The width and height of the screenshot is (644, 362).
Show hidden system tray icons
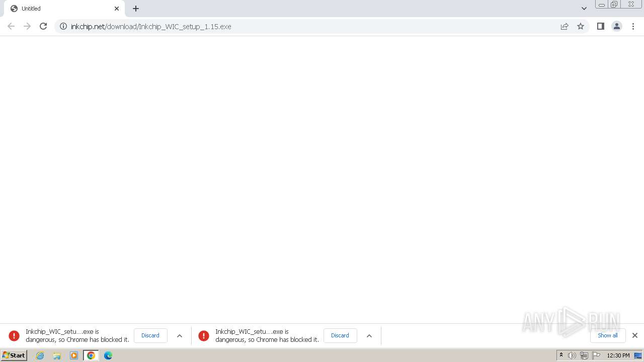click(561, 355)
